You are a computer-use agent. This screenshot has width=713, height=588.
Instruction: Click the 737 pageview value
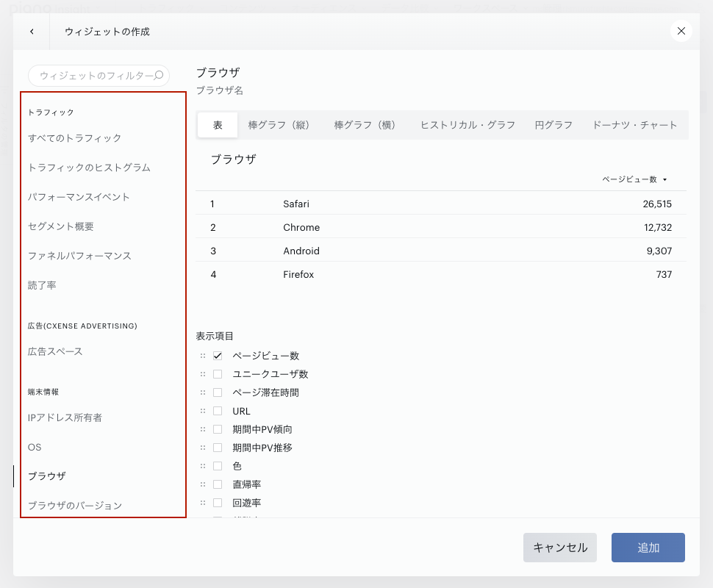click(664, 275)
